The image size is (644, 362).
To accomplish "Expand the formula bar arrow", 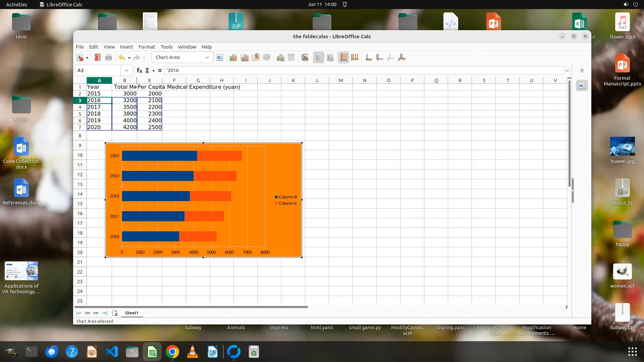I will tap(567, 70).
